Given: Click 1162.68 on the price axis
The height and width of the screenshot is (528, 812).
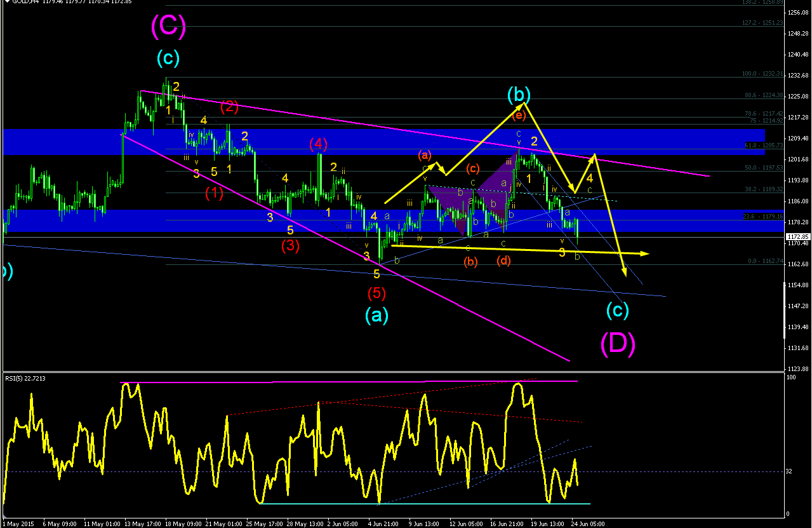Looking at the screenshot, I should coord(798,264).
